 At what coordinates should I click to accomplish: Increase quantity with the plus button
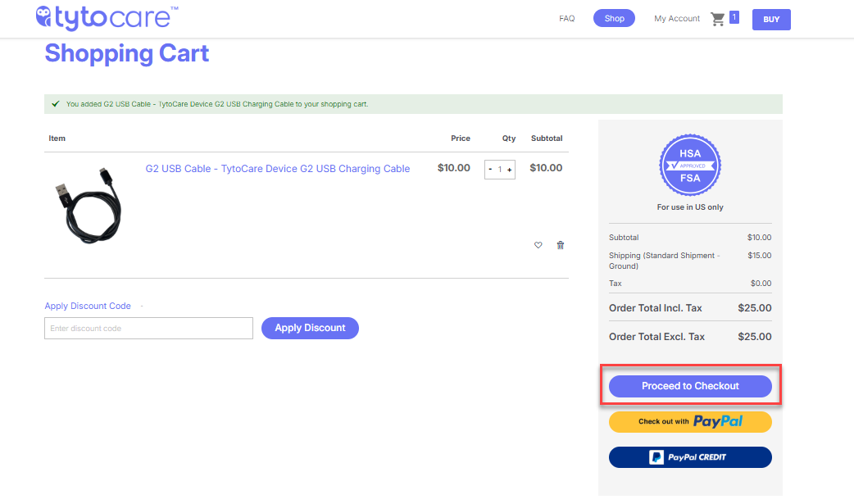click(509, 170)
